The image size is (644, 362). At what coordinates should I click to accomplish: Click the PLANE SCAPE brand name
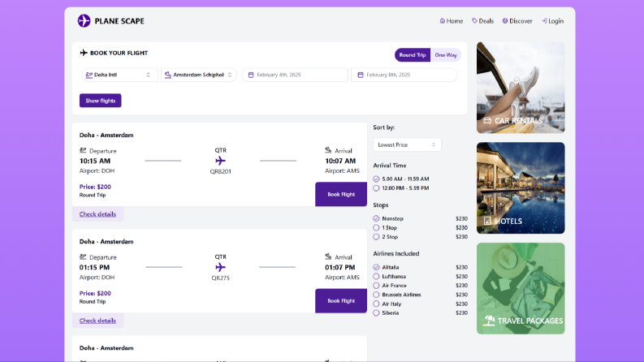119,21
